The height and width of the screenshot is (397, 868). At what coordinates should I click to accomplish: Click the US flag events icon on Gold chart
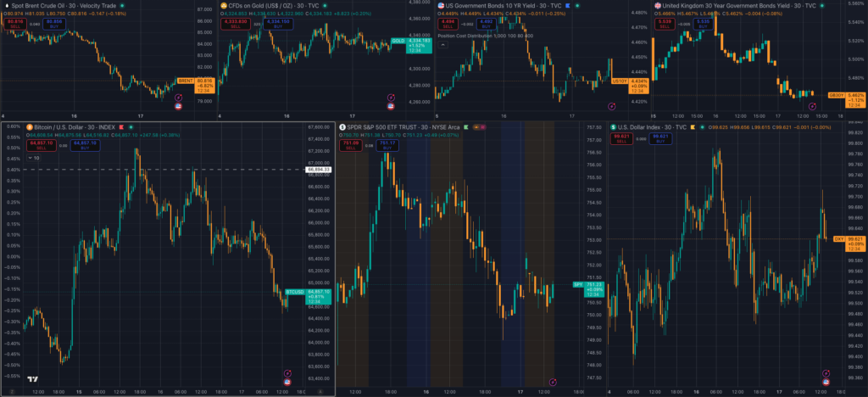point(390,106)
